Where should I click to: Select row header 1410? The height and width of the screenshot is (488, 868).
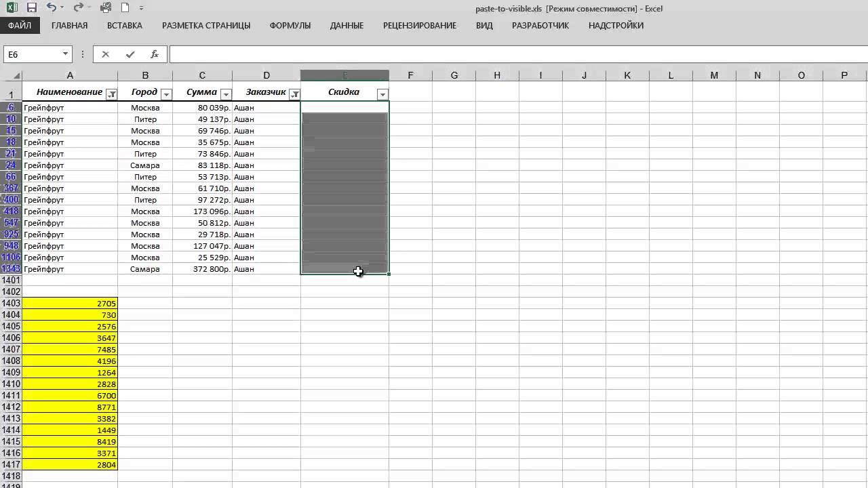tap(11, 384)
